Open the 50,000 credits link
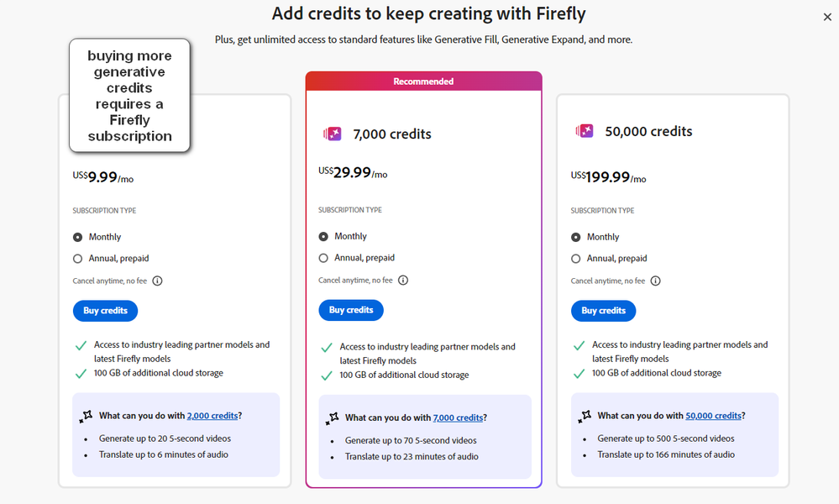 pyautogui.click(x=713, y=416)
